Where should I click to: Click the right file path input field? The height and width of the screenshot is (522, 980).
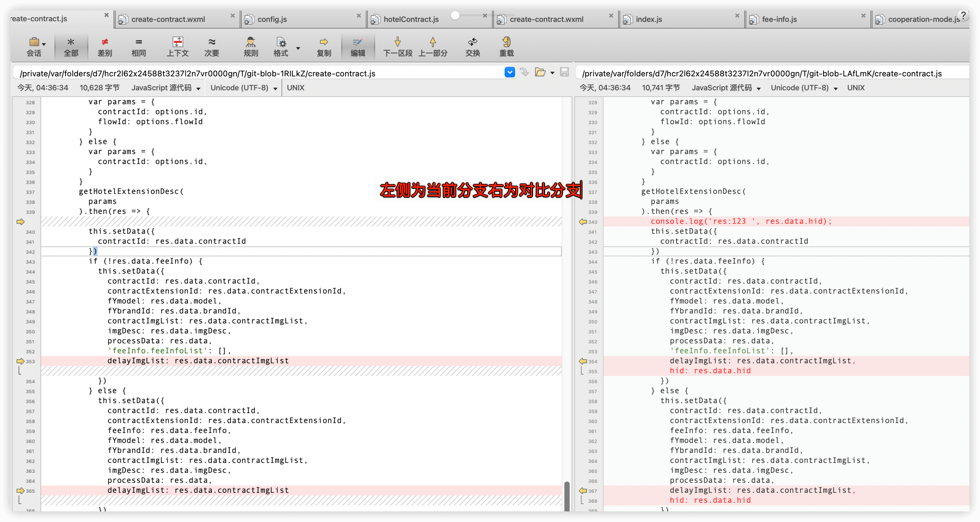(772, 73)
